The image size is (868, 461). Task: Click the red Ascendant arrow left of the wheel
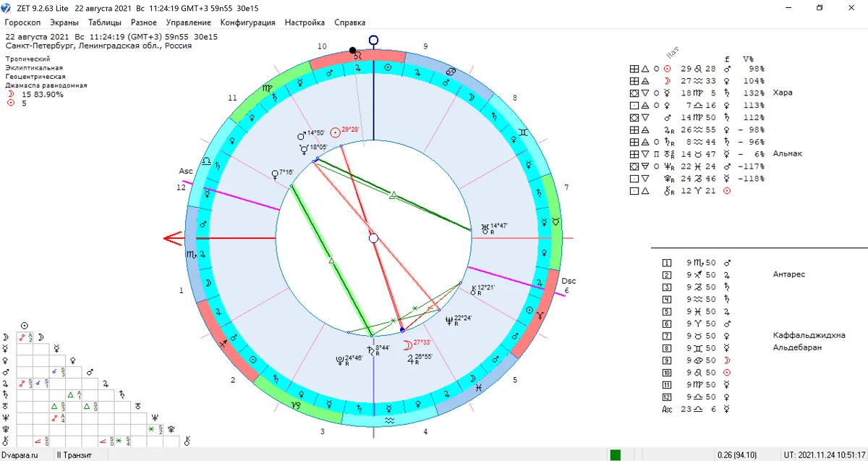pos(174,238)
